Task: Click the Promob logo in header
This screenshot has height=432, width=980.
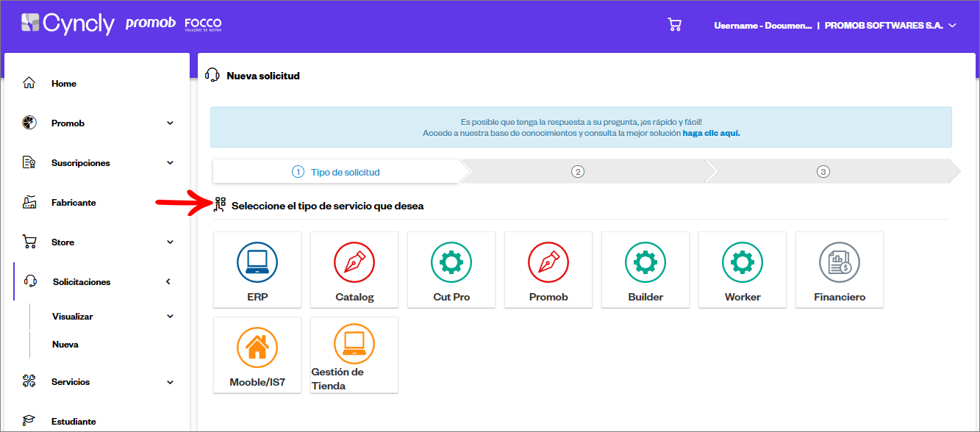Action: 150,24
